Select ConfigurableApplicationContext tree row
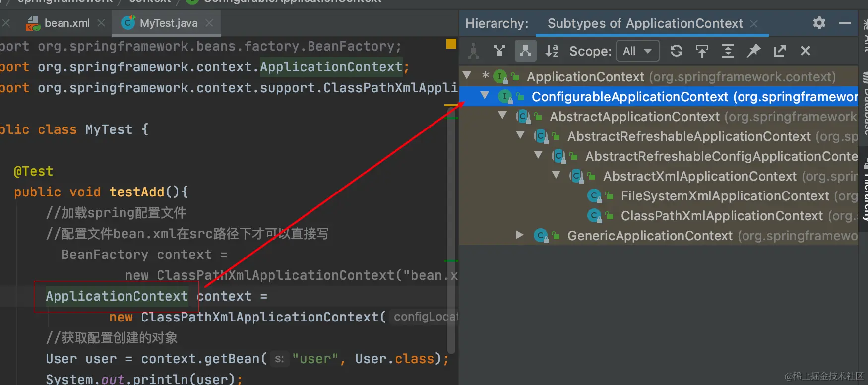The width and height of the screenshot is (868, 385). [659, 97]
